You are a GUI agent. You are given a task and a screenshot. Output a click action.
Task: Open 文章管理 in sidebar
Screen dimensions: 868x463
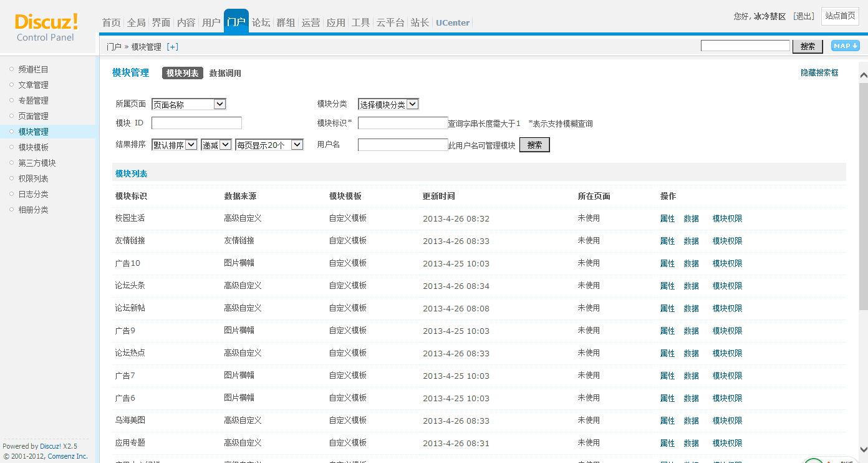[33, 85]
